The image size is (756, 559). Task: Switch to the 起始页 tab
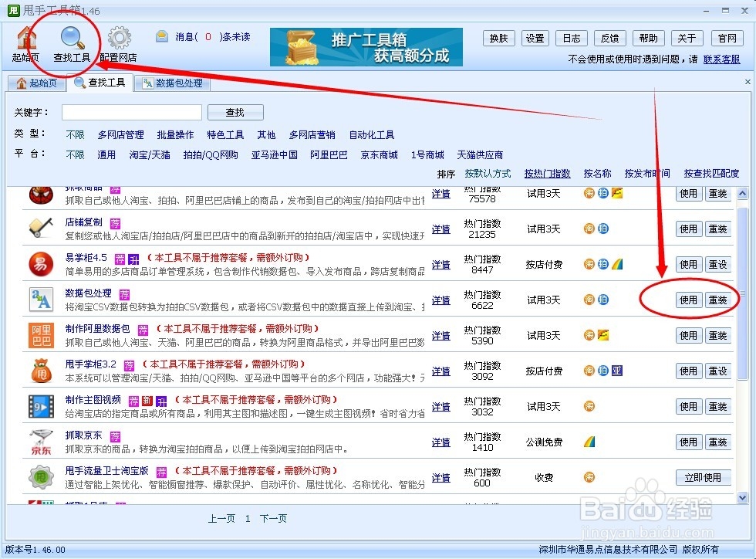coord(37,82)
